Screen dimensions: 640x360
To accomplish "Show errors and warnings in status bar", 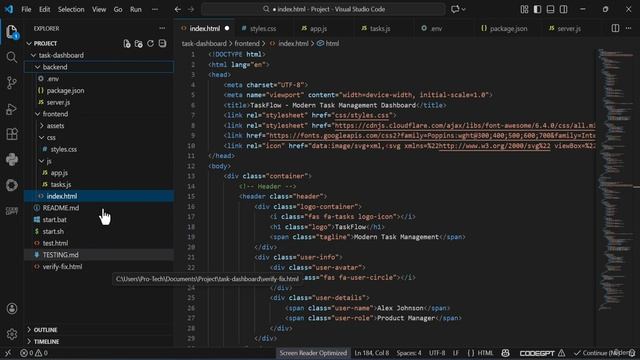I will click(34, 353).
